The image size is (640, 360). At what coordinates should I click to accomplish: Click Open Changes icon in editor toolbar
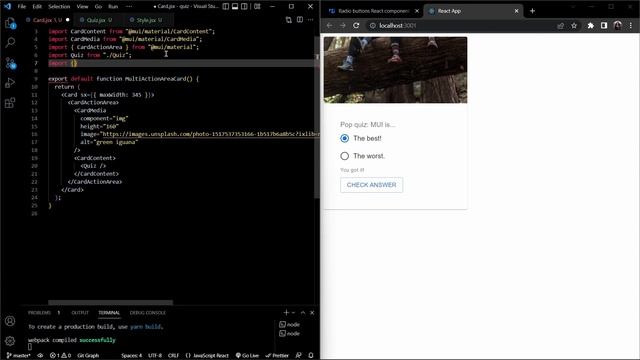pos(289,20)
